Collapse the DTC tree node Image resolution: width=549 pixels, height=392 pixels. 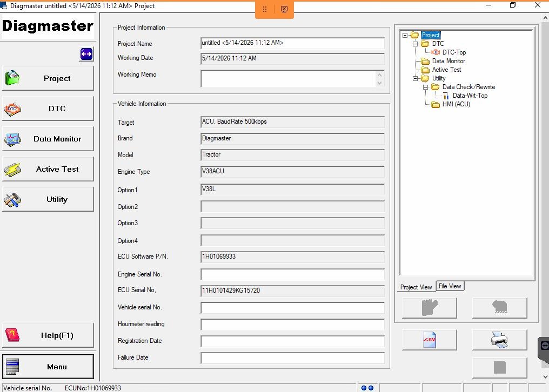[x=415, y=44]
